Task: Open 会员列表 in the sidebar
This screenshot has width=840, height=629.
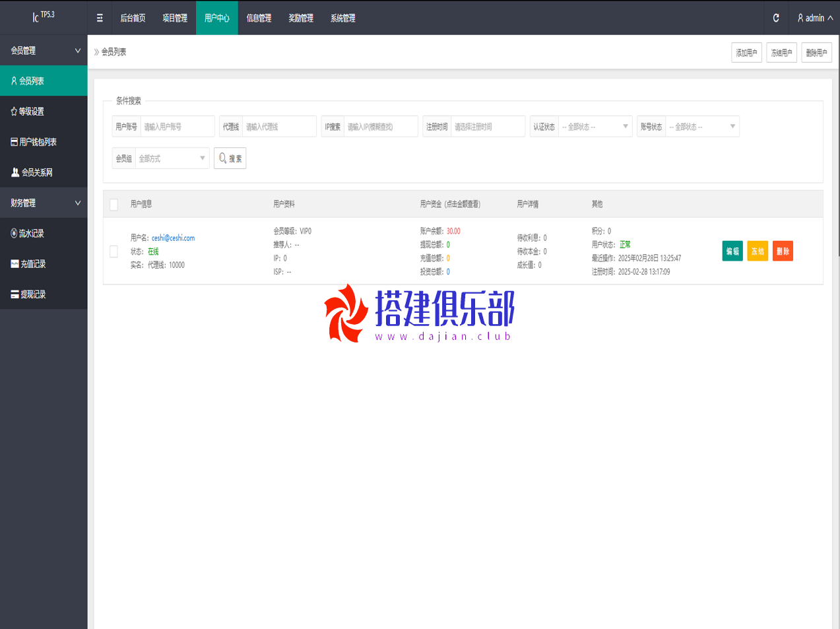Action: (44, 81)
